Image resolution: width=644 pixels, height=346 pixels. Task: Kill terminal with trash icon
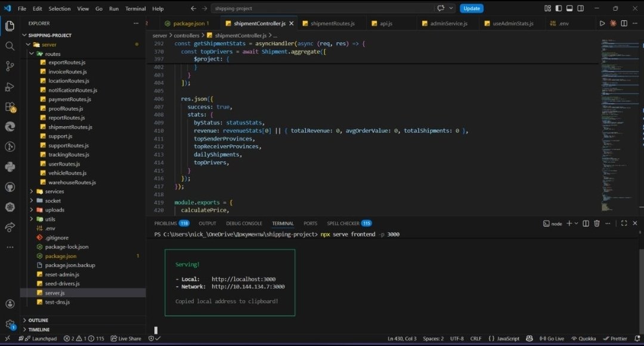597,223
